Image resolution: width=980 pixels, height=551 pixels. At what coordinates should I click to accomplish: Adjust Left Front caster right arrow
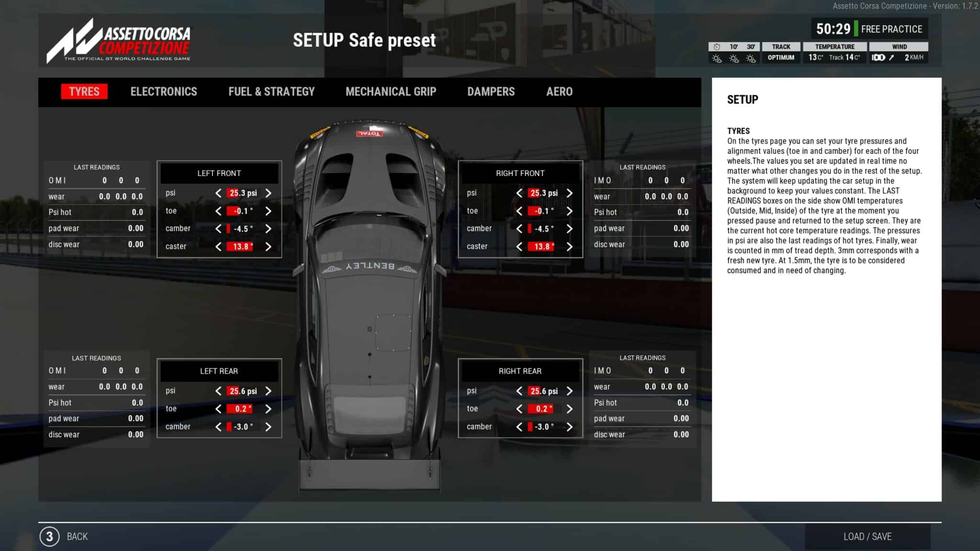[x=267, y=246]
